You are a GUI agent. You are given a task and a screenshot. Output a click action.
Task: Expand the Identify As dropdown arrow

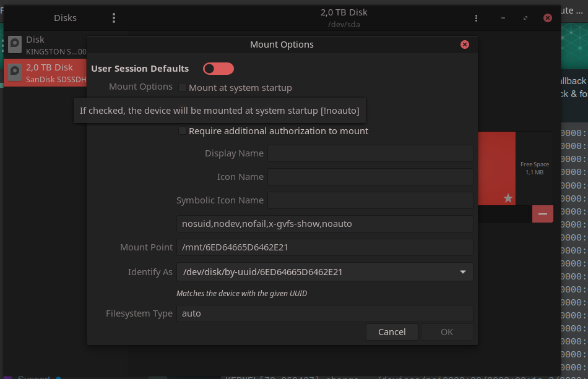(x=463, y=272)
